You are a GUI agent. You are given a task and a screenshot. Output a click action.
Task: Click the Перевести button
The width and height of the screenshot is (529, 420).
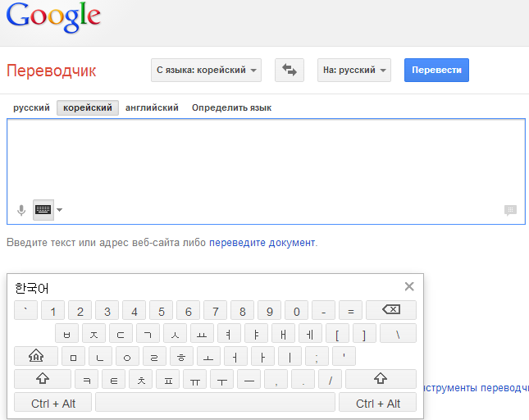pyautogui.click(x=436, y=70)
